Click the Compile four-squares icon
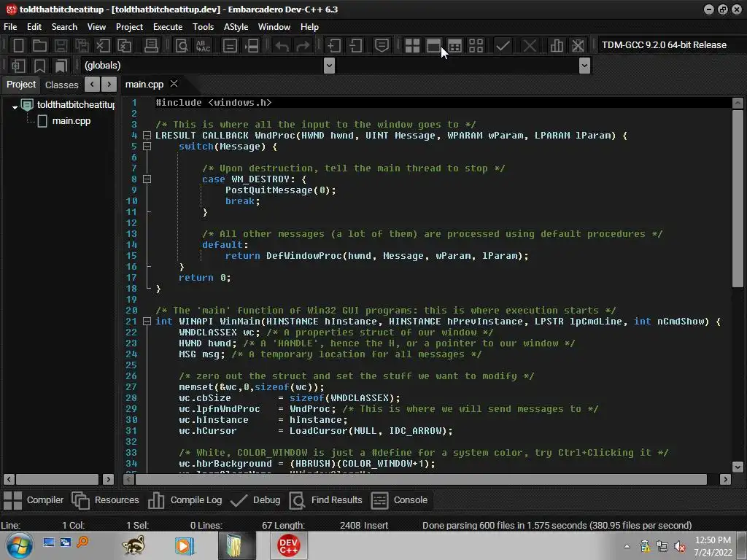Image resolution: width=747 pixels, height=560 pixels. tap(412, 46)
